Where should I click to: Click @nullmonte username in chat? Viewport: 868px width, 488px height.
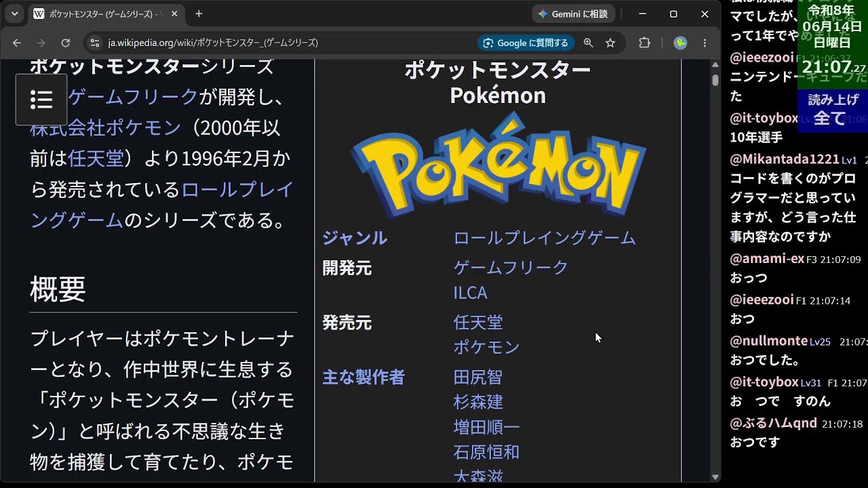[x=769, y=341]
